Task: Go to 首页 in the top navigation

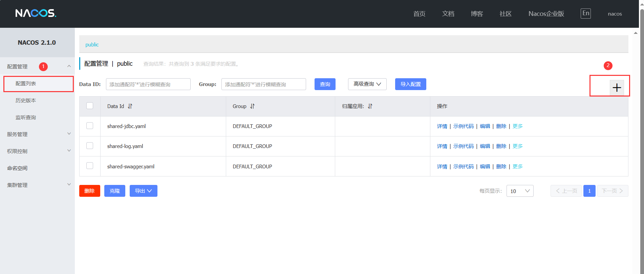Action: click(x=419, y=14)
